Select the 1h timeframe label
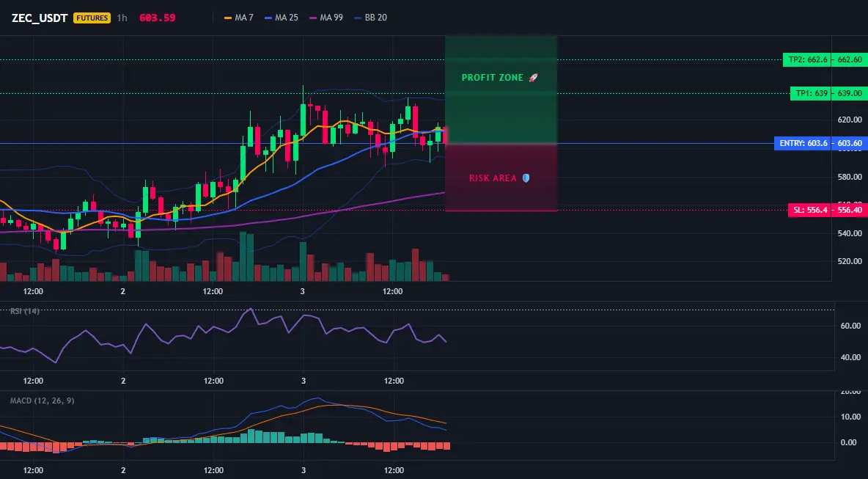 point(122,18)
